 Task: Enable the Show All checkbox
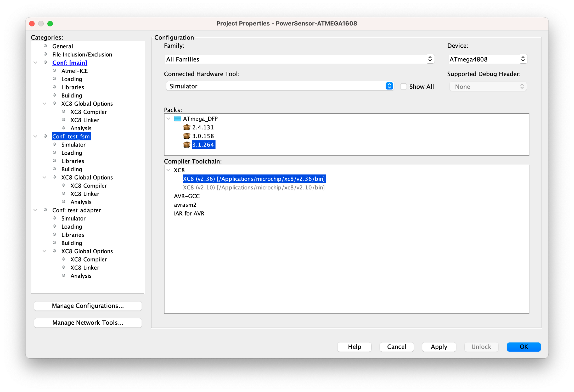pyautogui.click(x=404, y=87)
